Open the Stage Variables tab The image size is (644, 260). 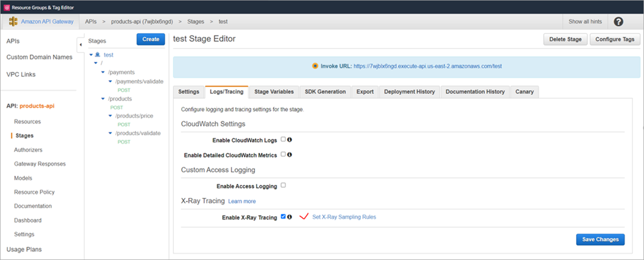point(274,92)
